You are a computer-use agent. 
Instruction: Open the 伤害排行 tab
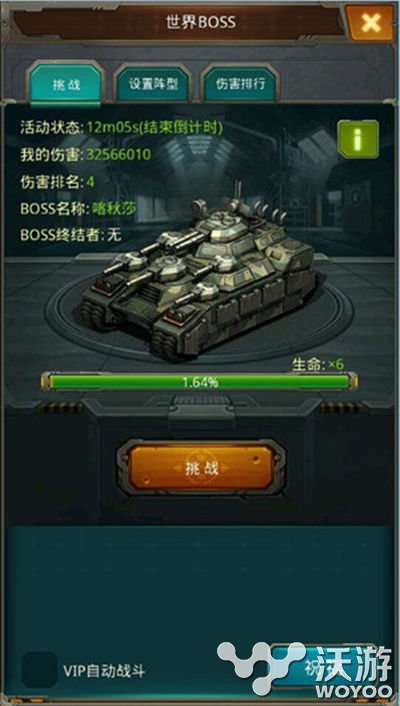pos(240,84)
